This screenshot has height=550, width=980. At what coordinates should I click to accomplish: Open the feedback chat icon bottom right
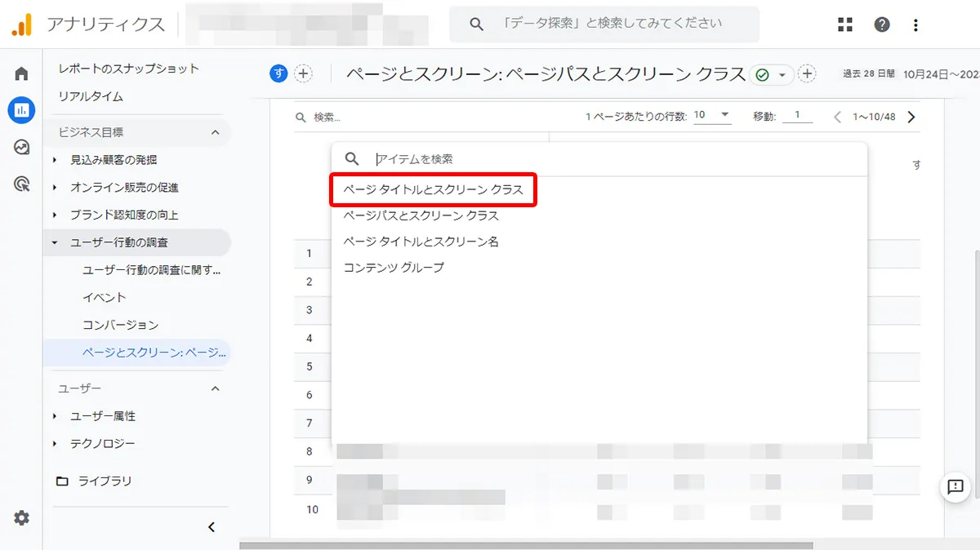coord(953,487)
